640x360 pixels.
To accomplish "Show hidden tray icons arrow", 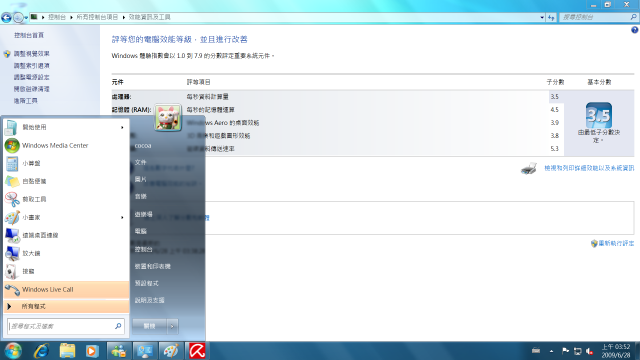I will point(551,351).
